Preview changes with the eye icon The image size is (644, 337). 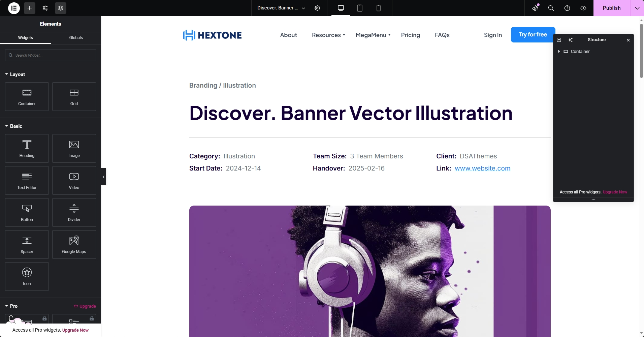(x=583, y=8)
